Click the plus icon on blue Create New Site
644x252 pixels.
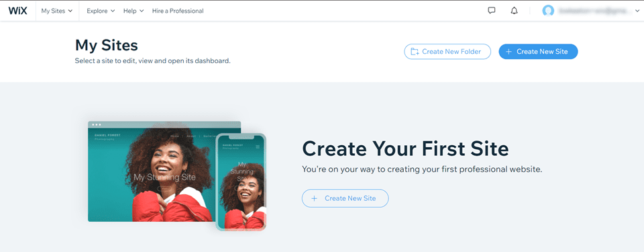pos(509,52)
